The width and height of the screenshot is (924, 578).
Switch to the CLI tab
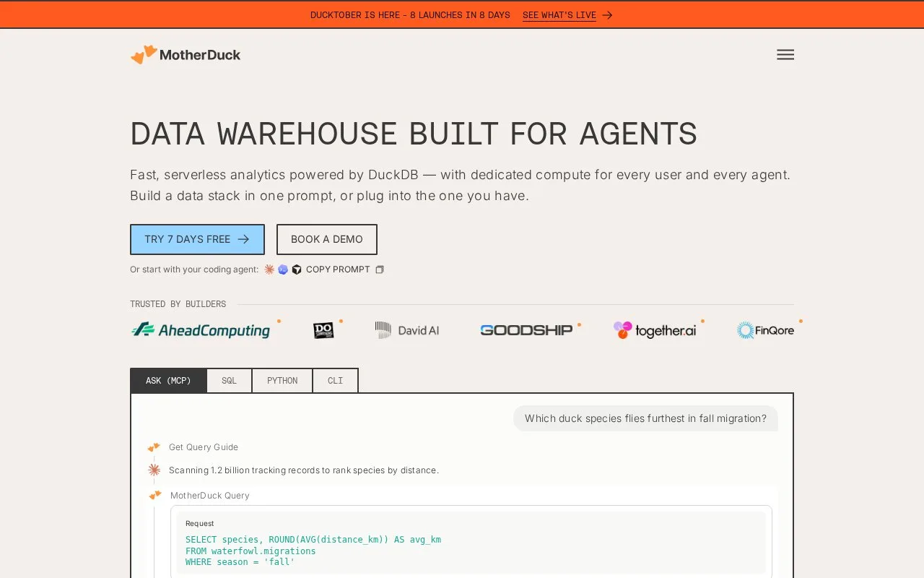(x=336, y=381)
